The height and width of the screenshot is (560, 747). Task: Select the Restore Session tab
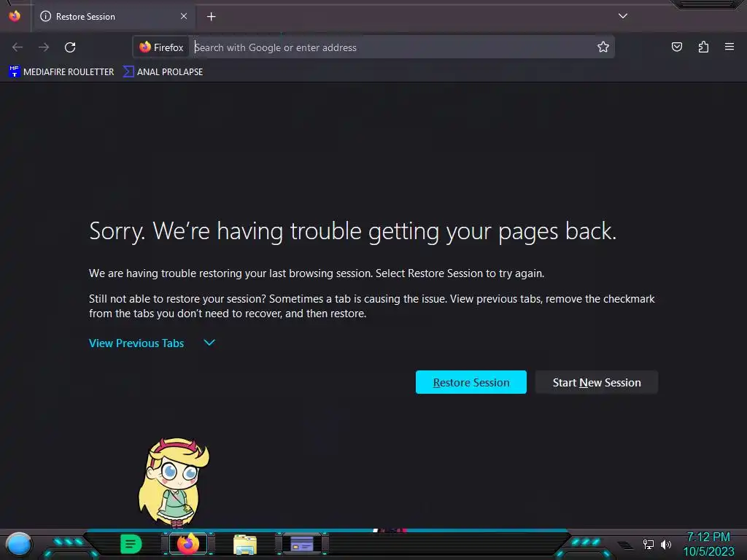(x=113, y=17)
